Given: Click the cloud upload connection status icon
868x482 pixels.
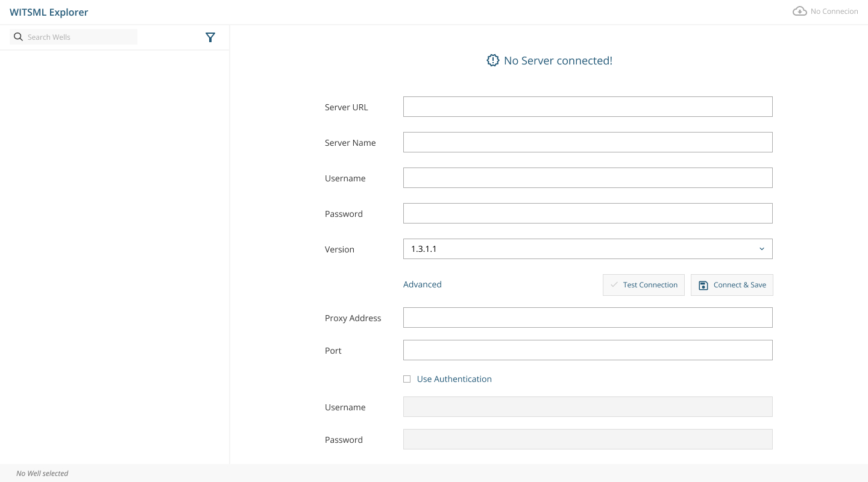Looking at the screenshot, I should point(799,10).
